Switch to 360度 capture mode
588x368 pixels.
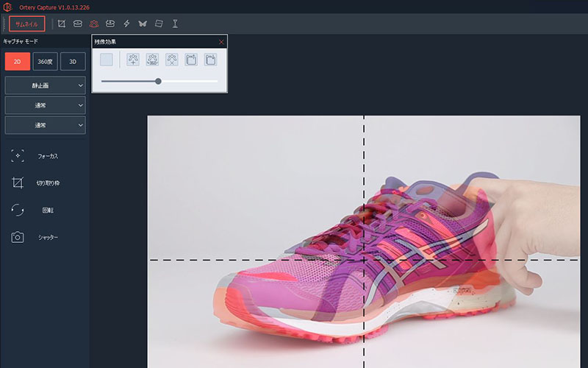point(45,62)
